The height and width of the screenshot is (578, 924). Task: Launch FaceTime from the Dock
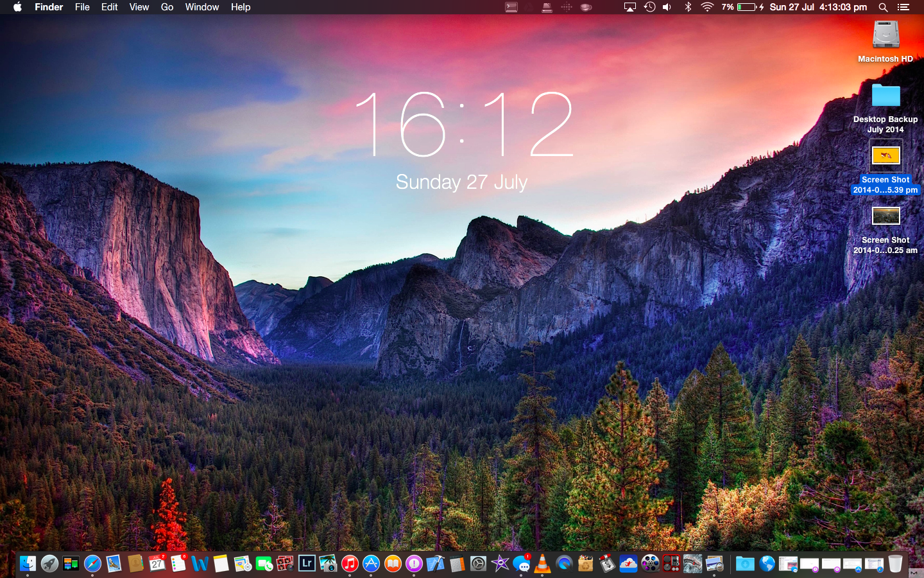(x=264, y=564)
